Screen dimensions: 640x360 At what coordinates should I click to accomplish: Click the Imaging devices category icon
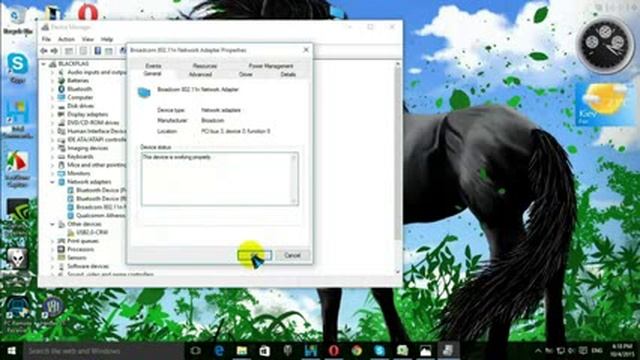tap(61, 148)
